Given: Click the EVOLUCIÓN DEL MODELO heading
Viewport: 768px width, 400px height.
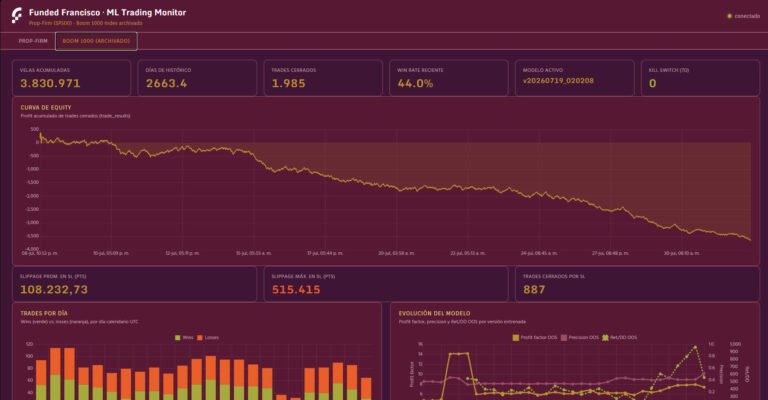Looking at the screenshot, I should 434,313.
